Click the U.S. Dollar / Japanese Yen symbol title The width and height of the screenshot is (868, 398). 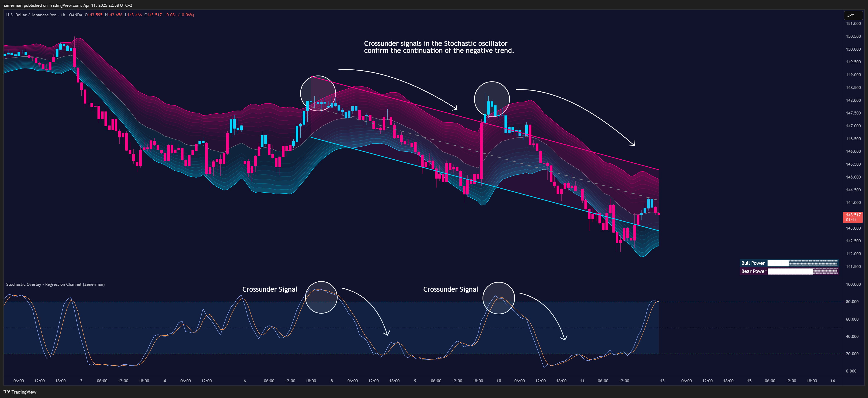tap(31, 15)
